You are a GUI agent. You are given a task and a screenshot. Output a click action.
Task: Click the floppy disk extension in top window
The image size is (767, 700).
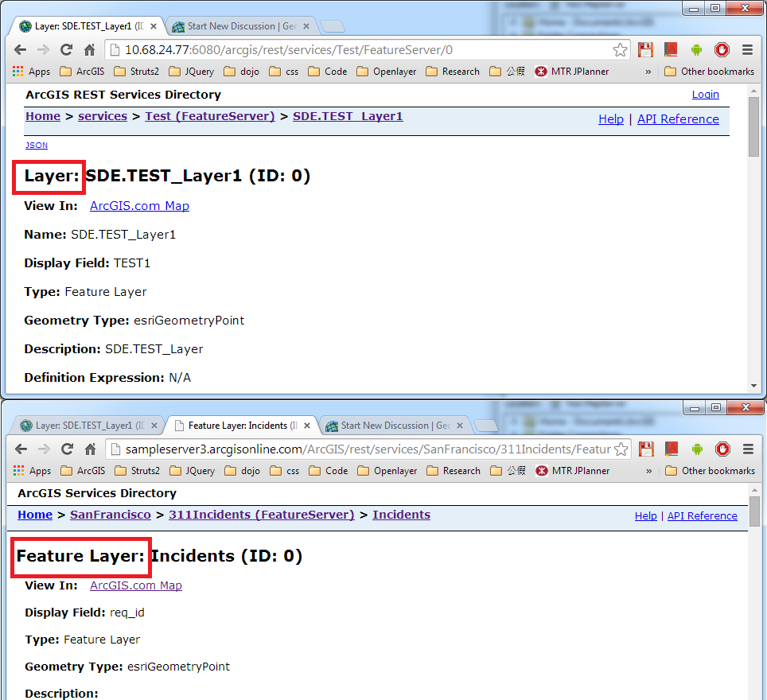[x=645, y=49]
